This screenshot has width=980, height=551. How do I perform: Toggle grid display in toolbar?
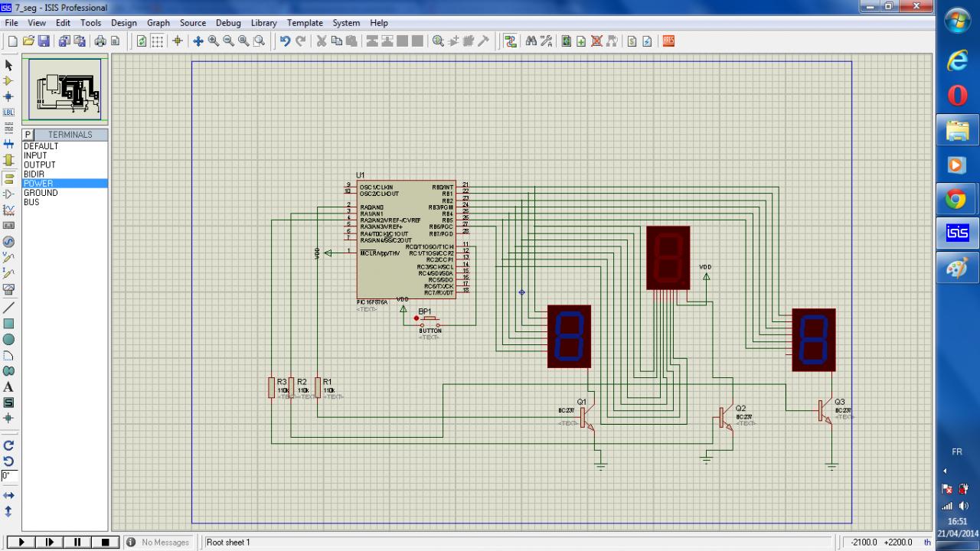[x=157, y=41]
